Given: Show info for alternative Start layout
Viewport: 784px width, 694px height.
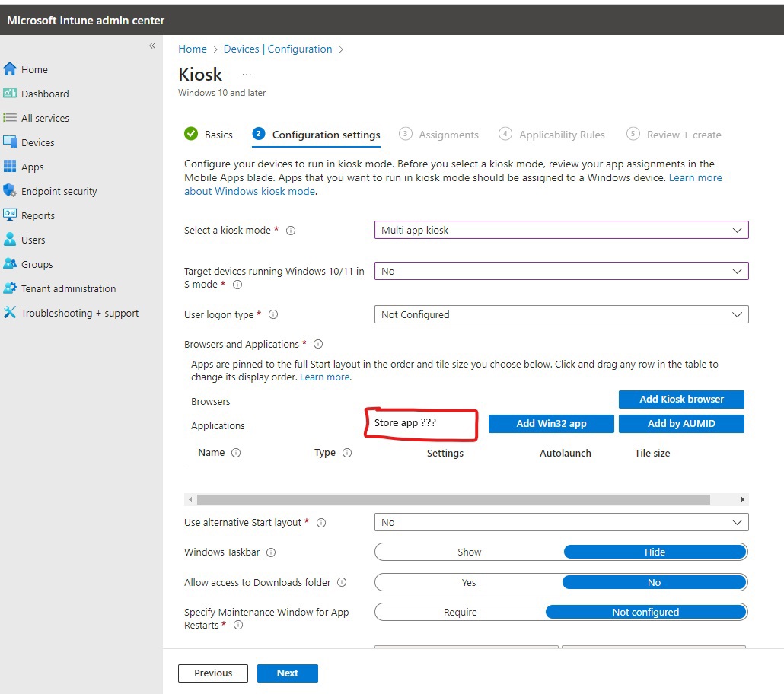Looking at the screenshot, I should pyautogui.click(x=321, y=523).
